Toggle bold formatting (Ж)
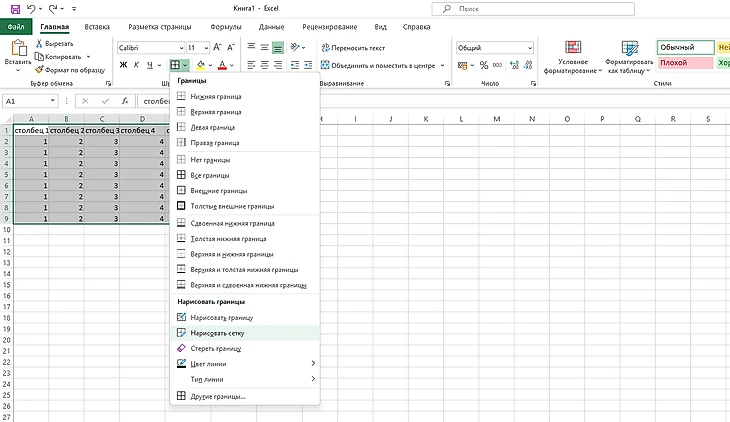This screenshot has height=422, width=730. point(123,65)
